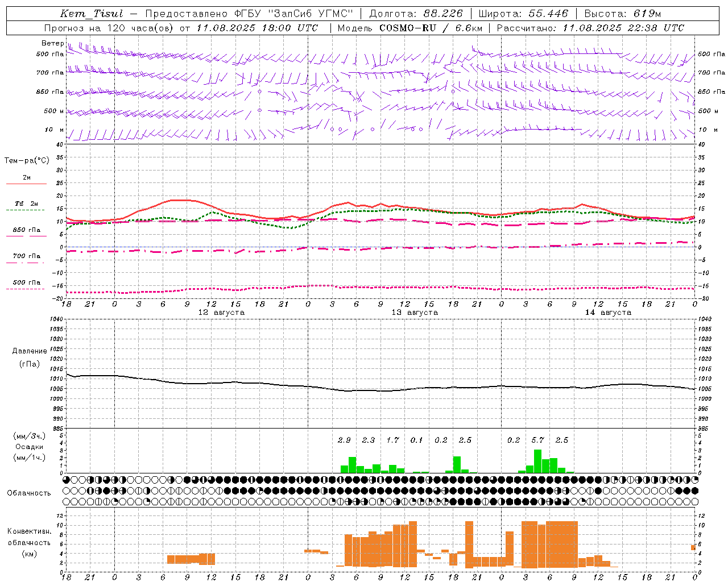Click the Конвективн. panel label

tap(29, 531)
